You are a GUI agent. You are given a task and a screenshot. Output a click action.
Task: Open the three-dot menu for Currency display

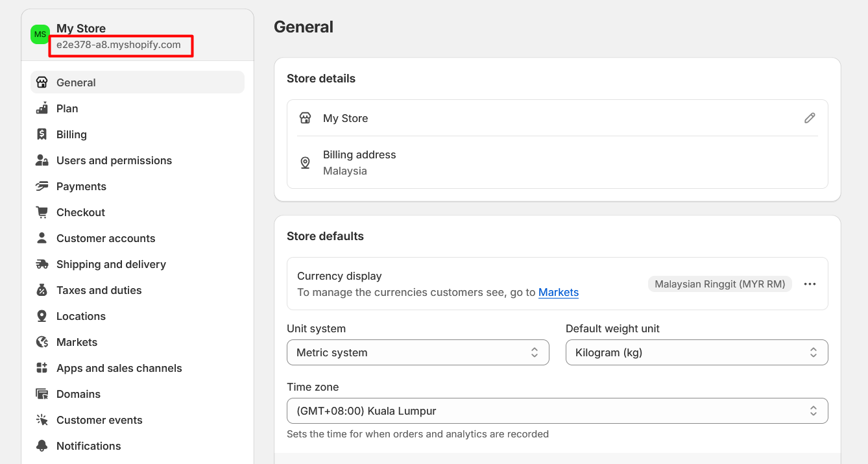tap(810, 284)
